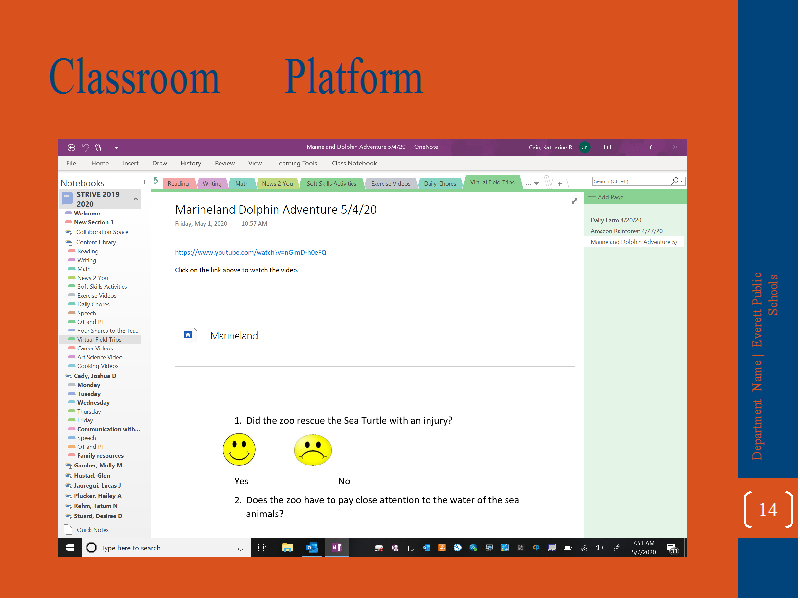Open the File menu
800x600 pixels.
71,163
